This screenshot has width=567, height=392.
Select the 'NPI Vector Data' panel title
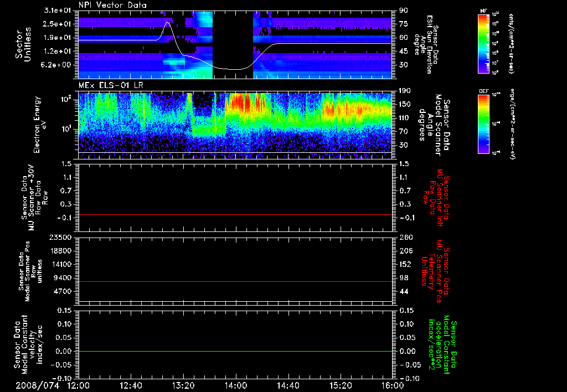click(x=112, y=5)
